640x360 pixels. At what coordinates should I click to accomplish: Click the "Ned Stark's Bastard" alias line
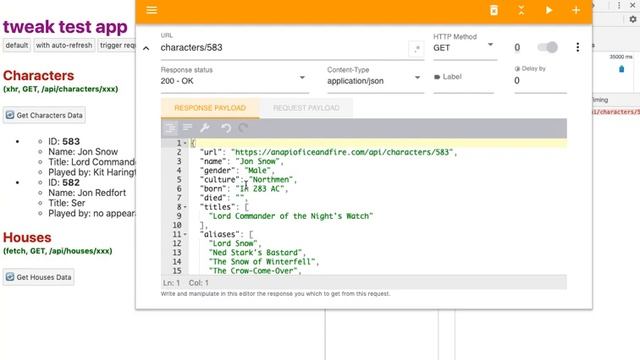point(255,253)
